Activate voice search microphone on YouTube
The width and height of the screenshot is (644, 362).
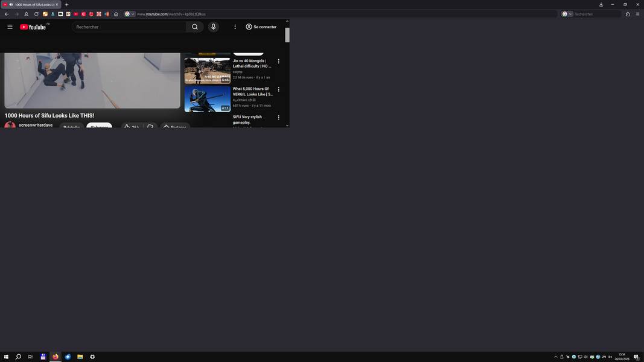pyautogui.click(x=213, y=27)
